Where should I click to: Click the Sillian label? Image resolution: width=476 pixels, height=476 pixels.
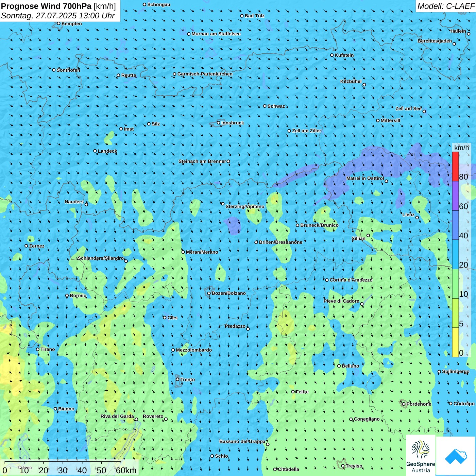pos(358,238)
